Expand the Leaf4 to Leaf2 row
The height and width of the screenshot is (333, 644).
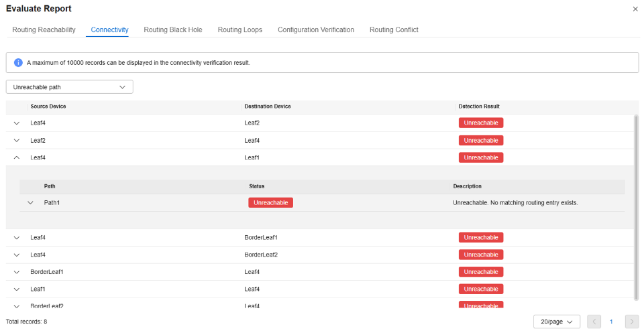pyautogui.click(x=16, y=123)
